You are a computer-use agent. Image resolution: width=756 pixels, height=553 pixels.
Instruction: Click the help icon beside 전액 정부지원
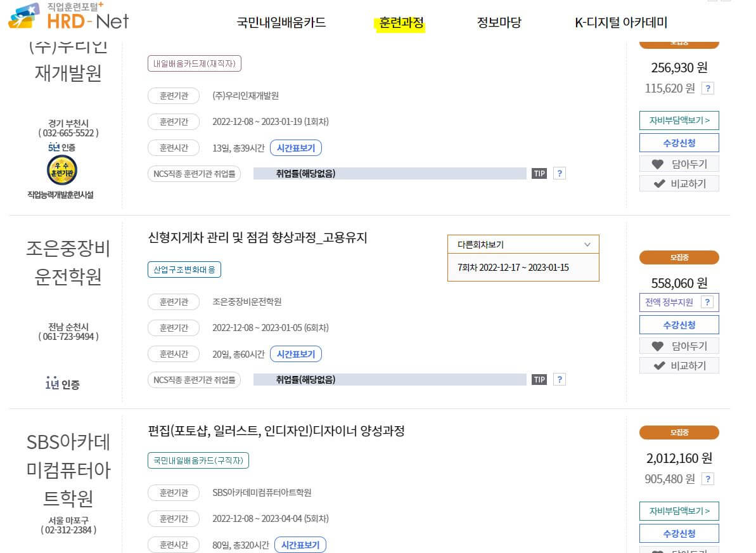[x=707, y=303]
